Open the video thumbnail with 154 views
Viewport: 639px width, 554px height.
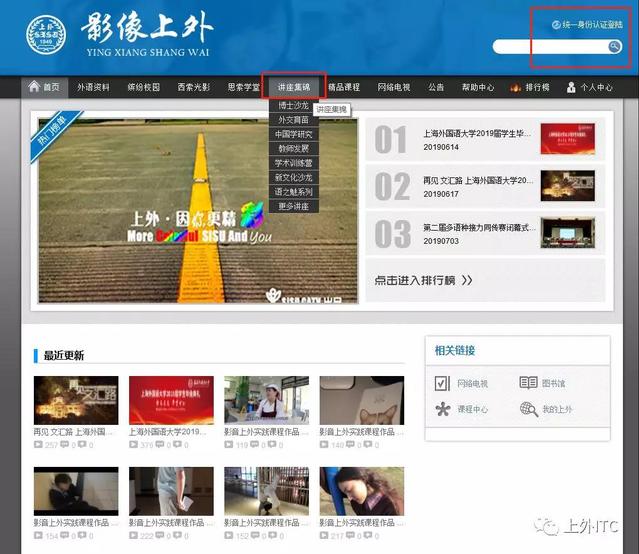click(76, 491)
